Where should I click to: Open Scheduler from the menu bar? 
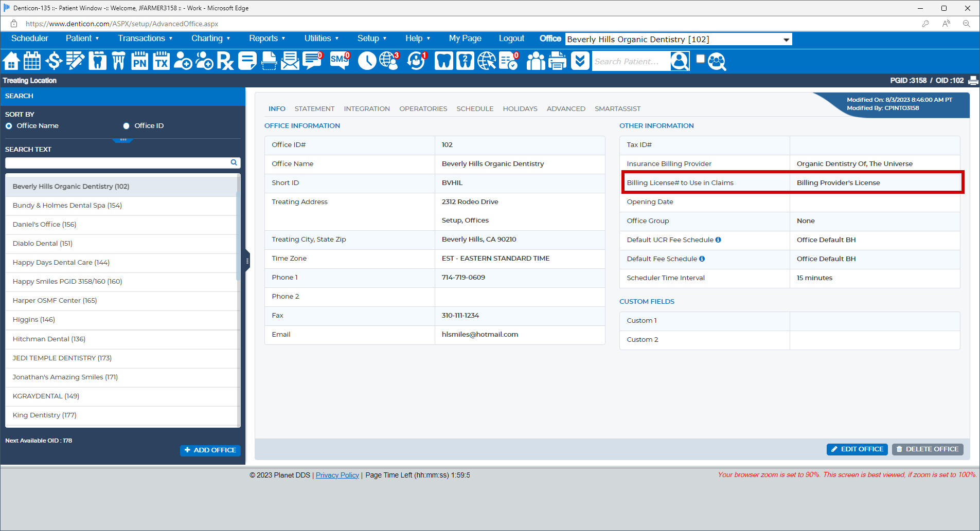coord(30,39)
